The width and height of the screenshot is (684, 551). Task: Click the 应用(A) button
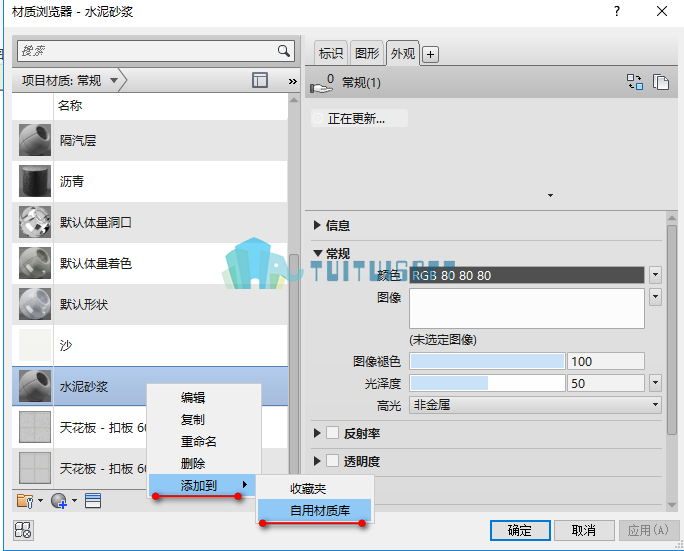648,530
